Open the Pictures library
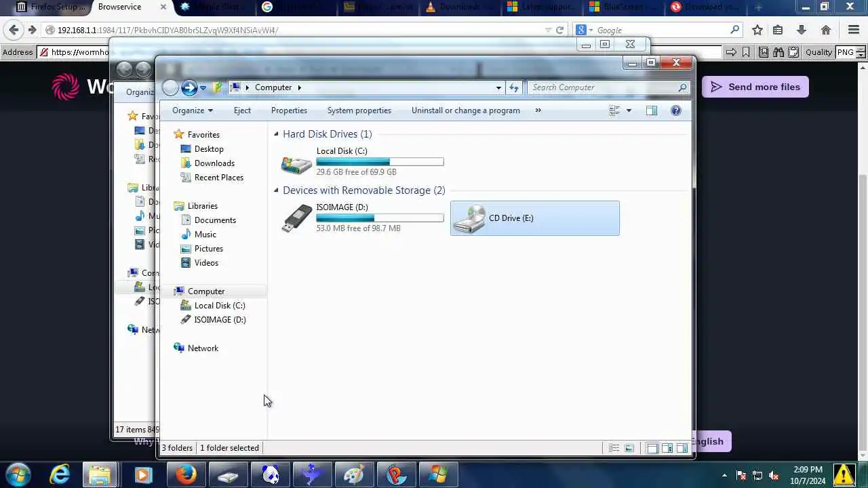 point(208,249)
